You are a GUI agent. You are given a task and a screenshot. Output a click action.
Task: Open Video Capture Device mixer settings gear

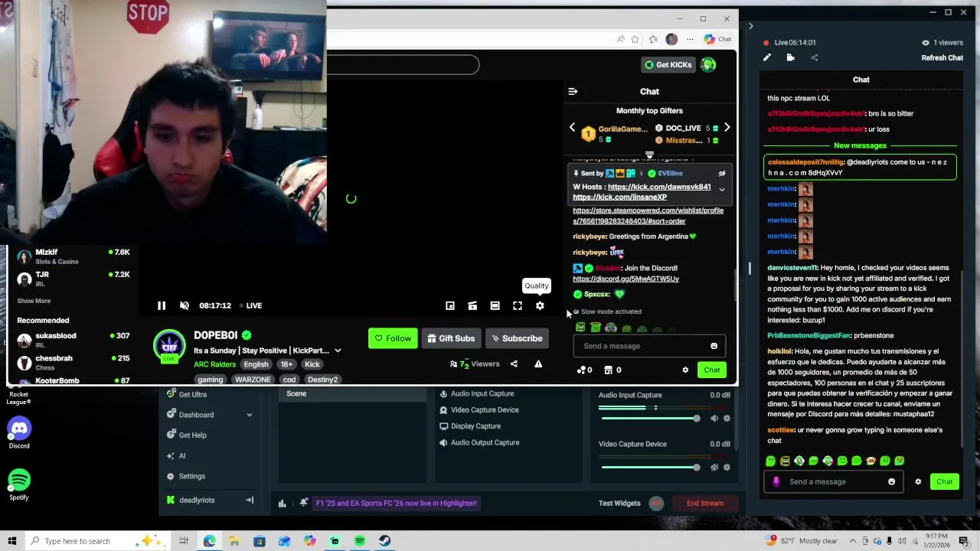tap(727, 468)
